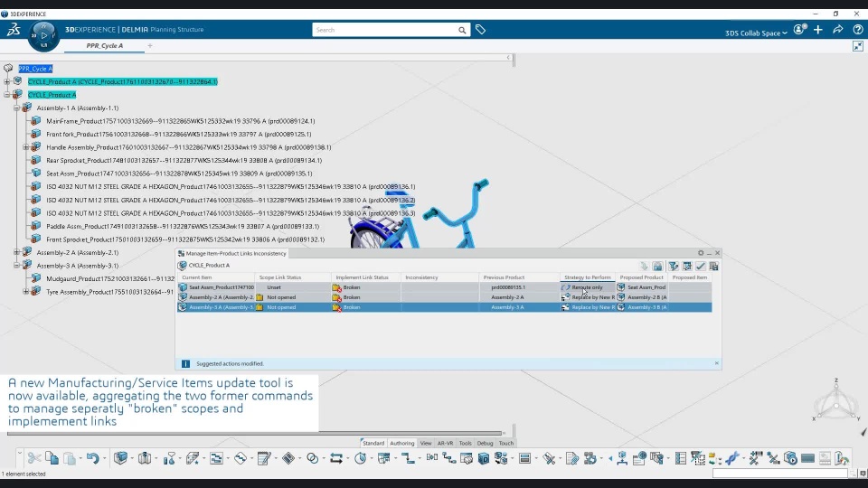This screenshot has width=868, height=488.
Task: Open the 3DS Collab Space dropdown
Action: (x=756, y=33)
